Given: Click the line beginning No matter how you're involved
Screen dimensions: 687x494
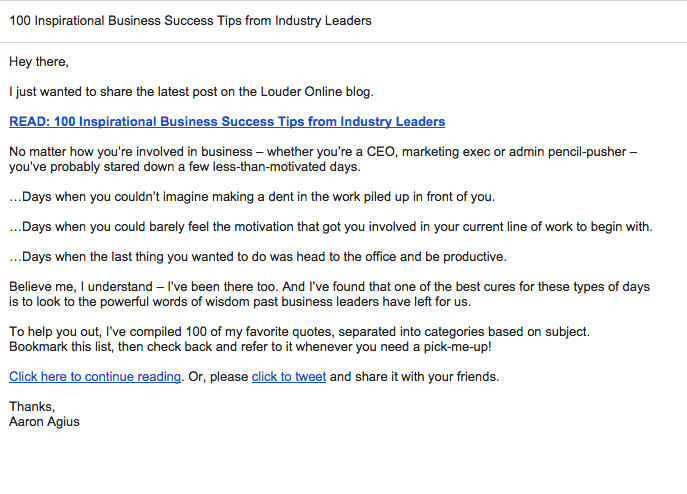Looking at the screenshot, I should (323, 152).
